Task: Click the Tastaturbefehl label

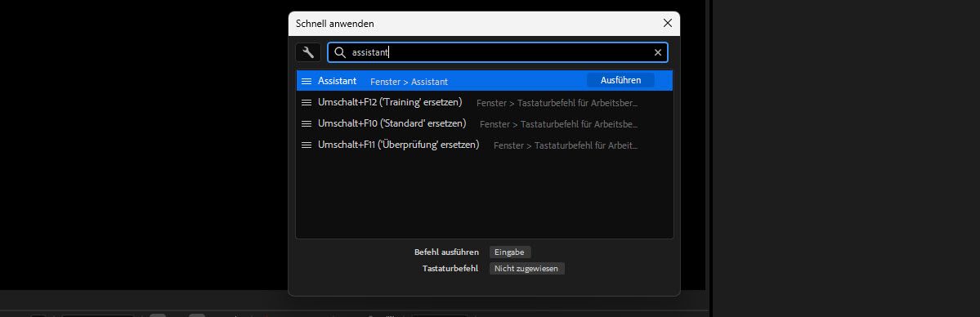Action: point(450,268)
